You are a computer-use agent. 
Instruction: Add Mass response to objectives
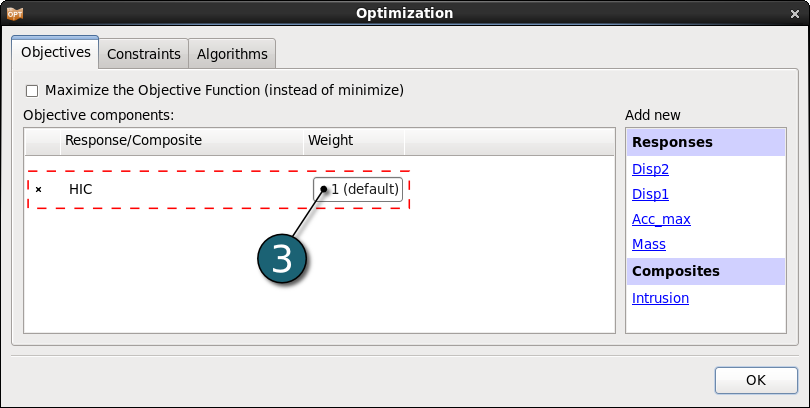tap(648, 244)
